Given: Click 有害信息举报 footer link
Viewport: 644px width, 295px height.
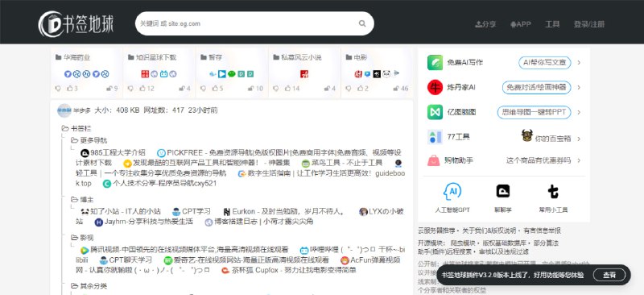Looking at the screenshot, I should pos(542,231).
